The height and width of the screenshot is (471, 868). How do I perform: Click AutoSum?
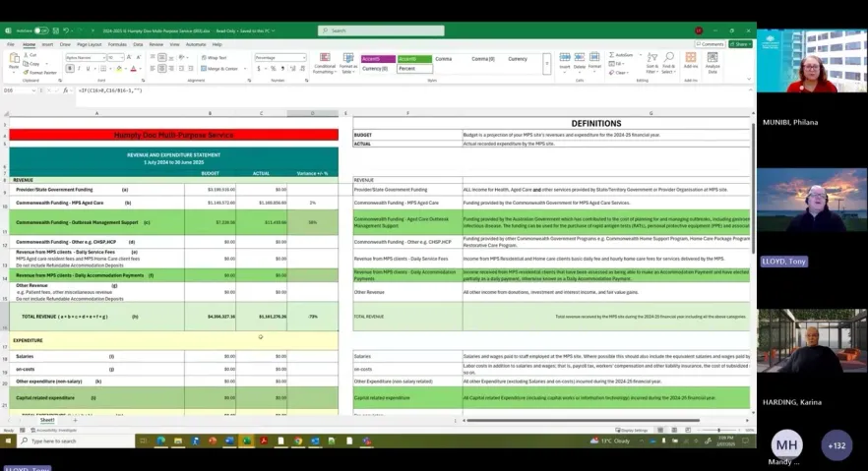click(x=622, y=55)
